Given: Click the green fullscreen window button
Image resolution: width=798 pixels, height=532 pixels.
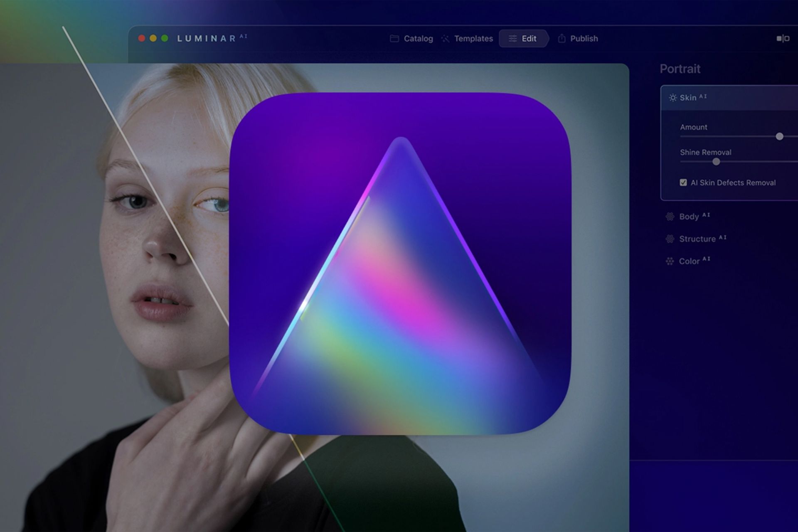Looking at the screenshot, I should coord(165,38).
